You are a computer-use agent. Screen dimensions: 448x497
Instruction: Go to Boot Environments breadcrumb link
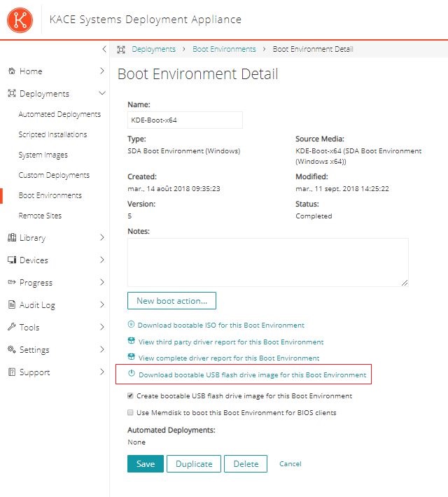click(224, 49)
